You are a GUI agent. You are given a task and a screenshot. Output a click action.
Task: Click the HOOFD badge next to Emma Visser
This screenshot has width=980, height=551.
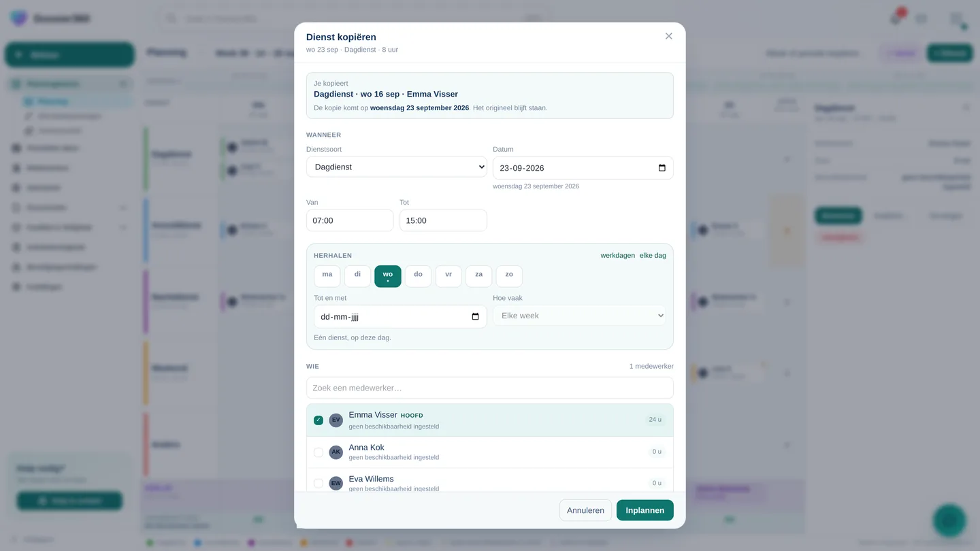(412, 416)
